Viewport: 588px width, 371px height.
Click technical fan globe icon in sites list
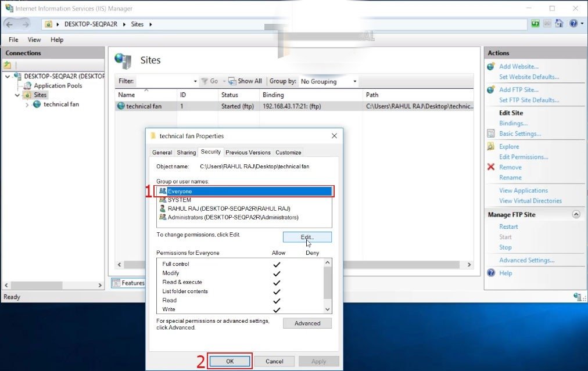121,106
